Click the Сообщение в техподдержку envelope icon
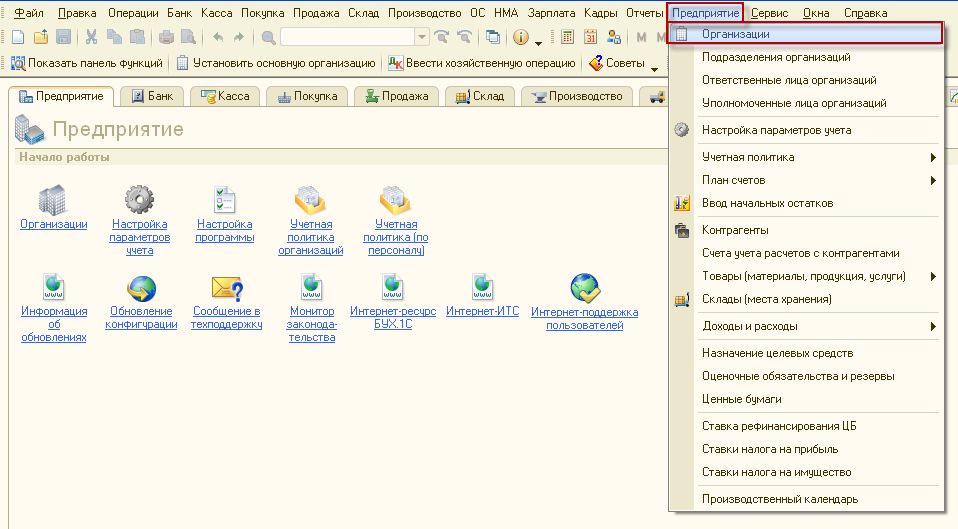This screenshot has height=529, width=958. click(226, 289)
